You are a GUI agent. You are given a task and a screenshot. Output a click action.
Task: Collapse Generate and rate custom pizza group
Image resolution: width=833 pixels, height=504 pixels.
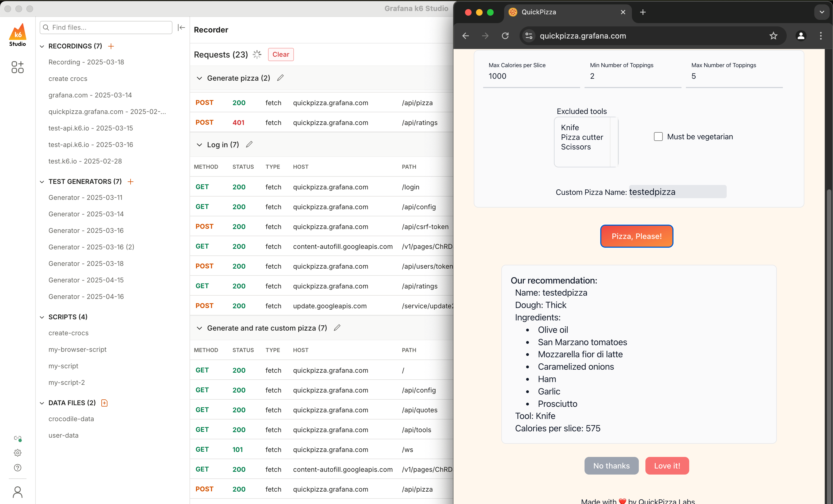pyautogui.click(x=199, y=328)
